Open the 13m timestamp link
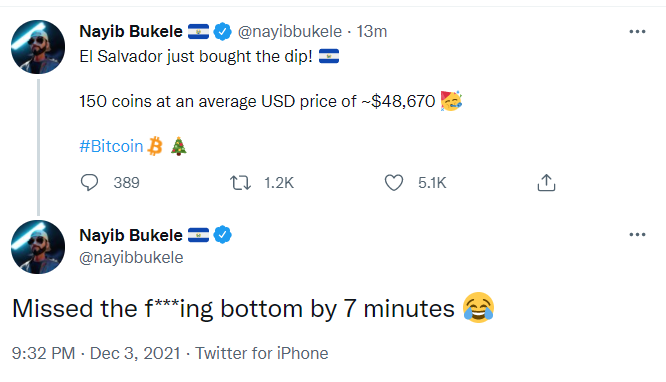Image resolution: width=666 pixels, height=382 pixels. click(372, 31)
